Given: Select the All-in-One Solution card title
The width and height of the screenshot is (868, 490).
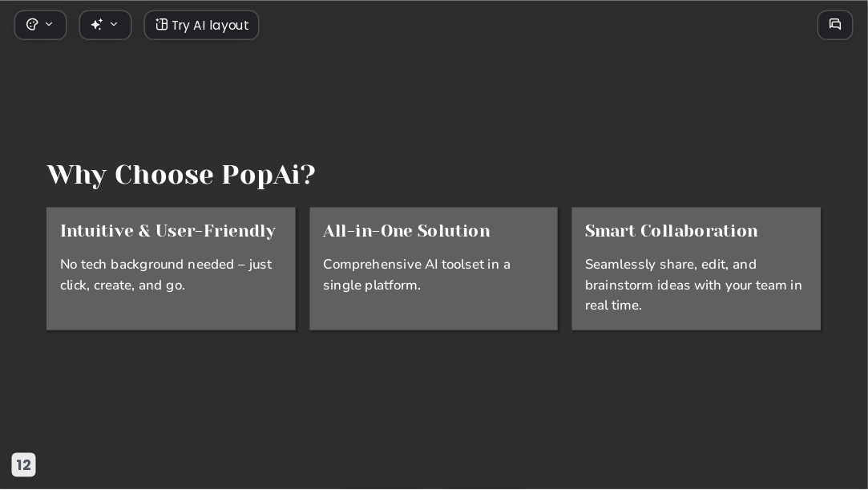Looking at the screenshot, I should (x=406, y=230).
